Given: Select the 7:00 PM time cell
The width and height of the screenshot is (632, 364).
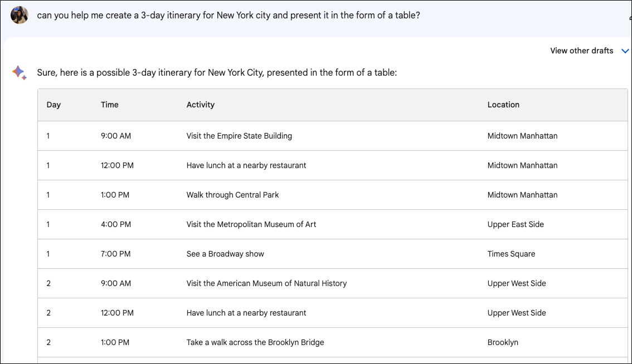Looking at the screenshot, I should [x=116, y=254].
